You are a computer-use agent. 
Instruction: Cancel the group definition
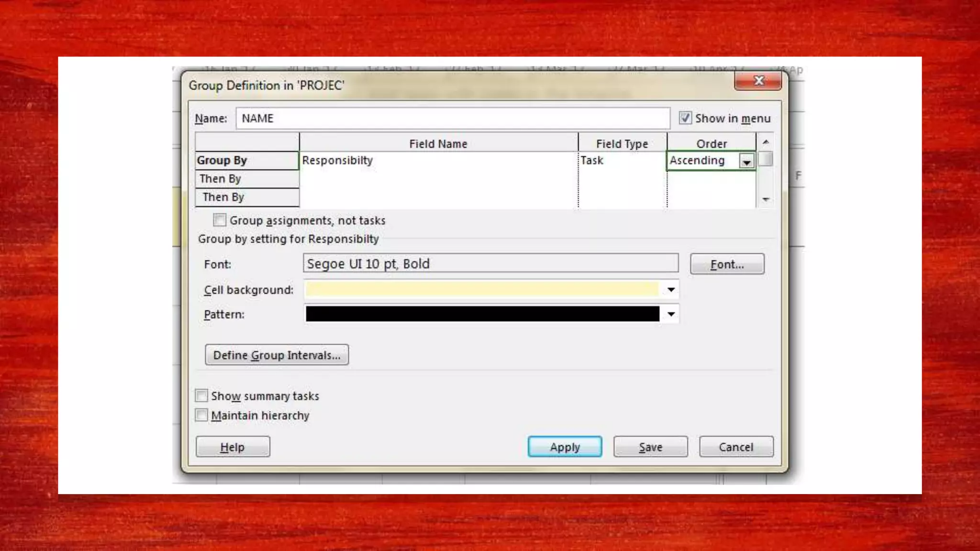tap(736, 447)
